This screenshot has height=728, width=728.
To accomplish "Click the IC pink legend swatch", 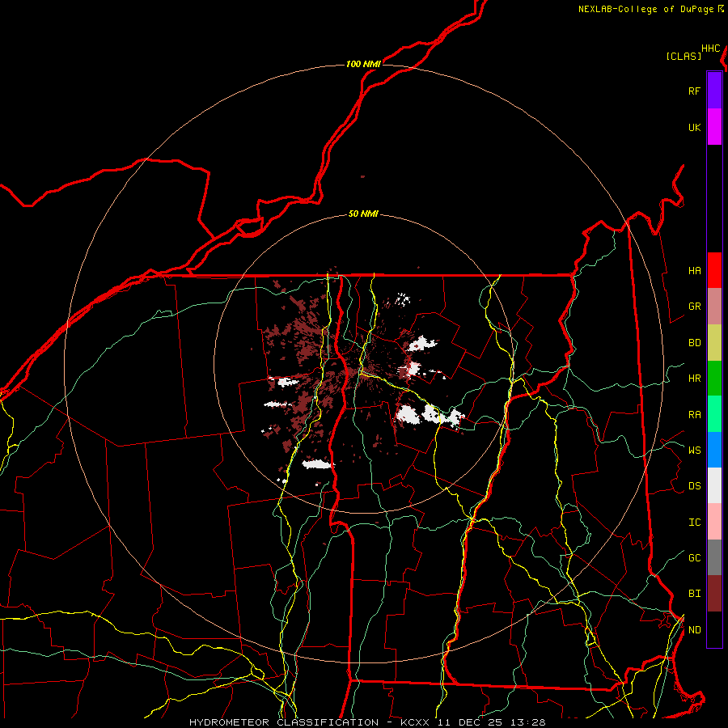I will 714,522.
